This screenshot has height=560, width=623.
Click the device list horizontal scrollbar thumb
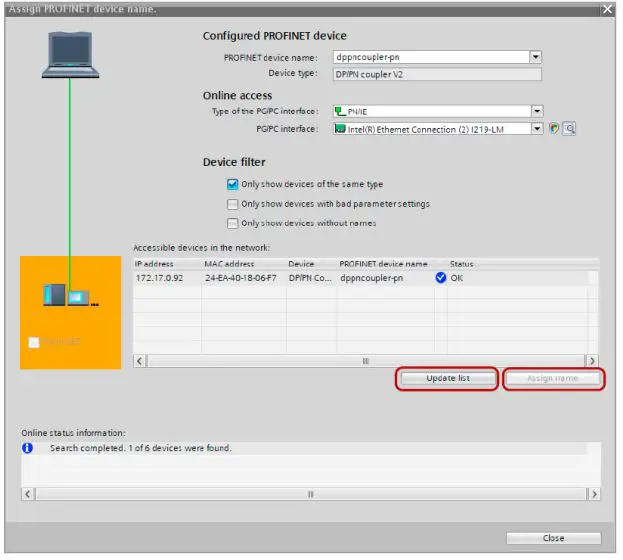click(366, 361)
